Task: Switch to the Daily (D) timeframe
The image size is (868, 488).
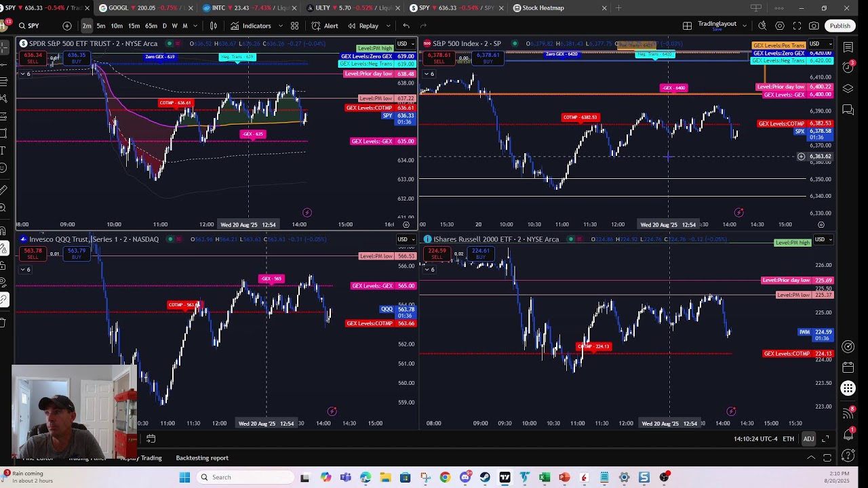Action: tap(165, 26)
